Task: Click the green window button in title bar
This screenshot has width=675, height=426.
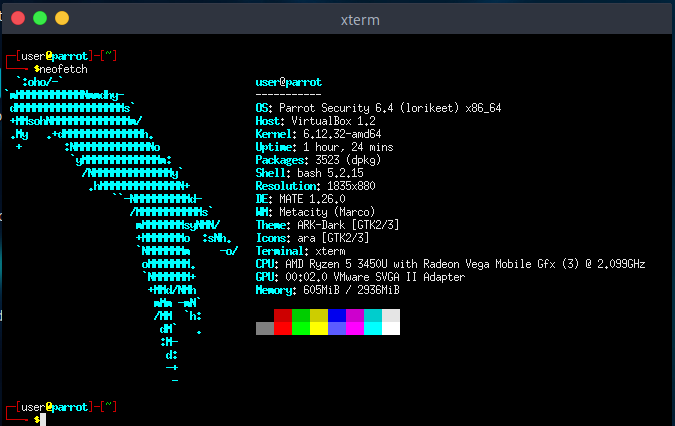Action: click(40, 18)
